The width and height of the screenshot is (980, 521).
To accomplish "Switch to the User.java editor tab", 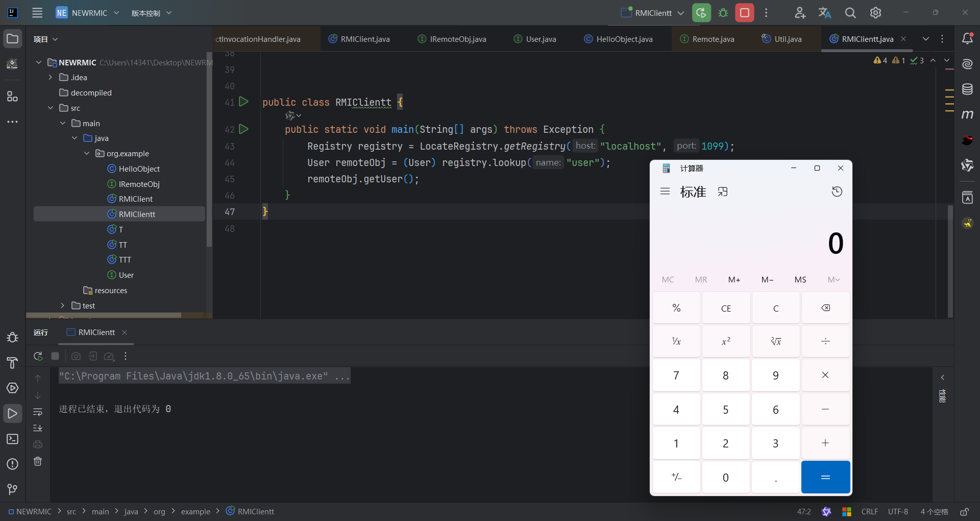I will [x=534, y=39].
